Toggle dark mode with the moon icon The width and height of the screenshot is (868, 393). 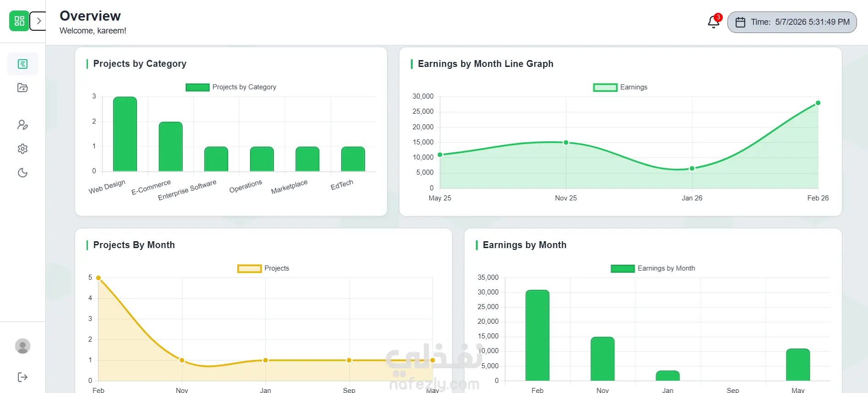[x=22, y=172]
